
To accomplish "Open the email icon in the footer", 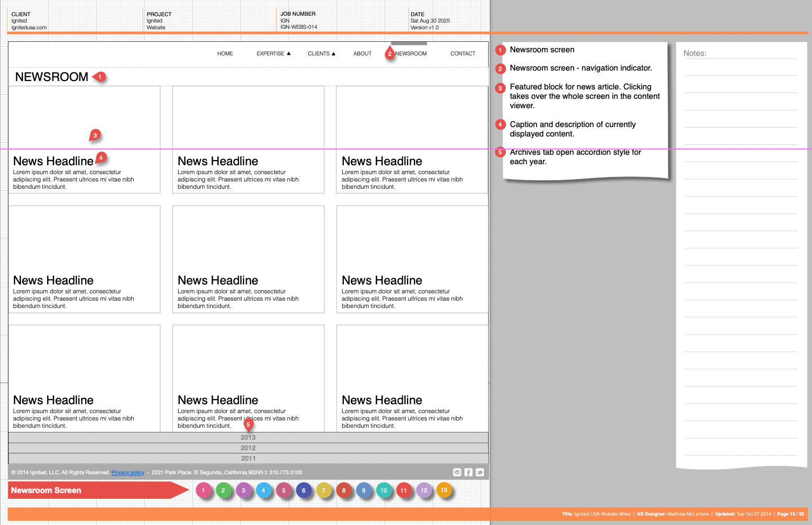I will [457, 472].
